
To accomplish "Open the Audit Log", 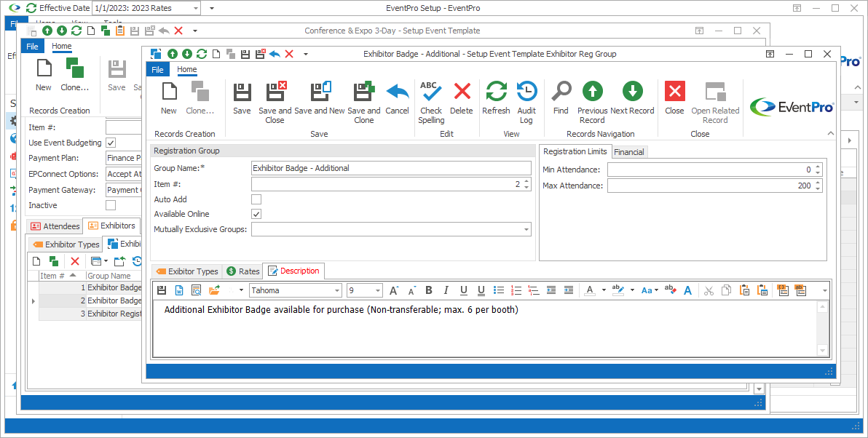I will coord(526,103).
